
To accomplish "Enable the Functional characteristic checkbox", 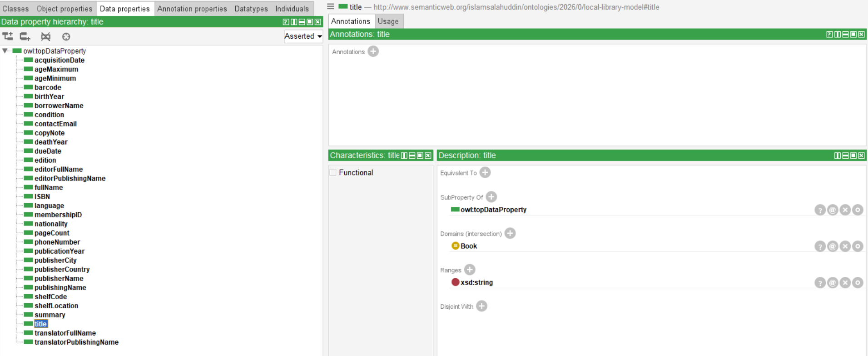I will coord(333,173).
